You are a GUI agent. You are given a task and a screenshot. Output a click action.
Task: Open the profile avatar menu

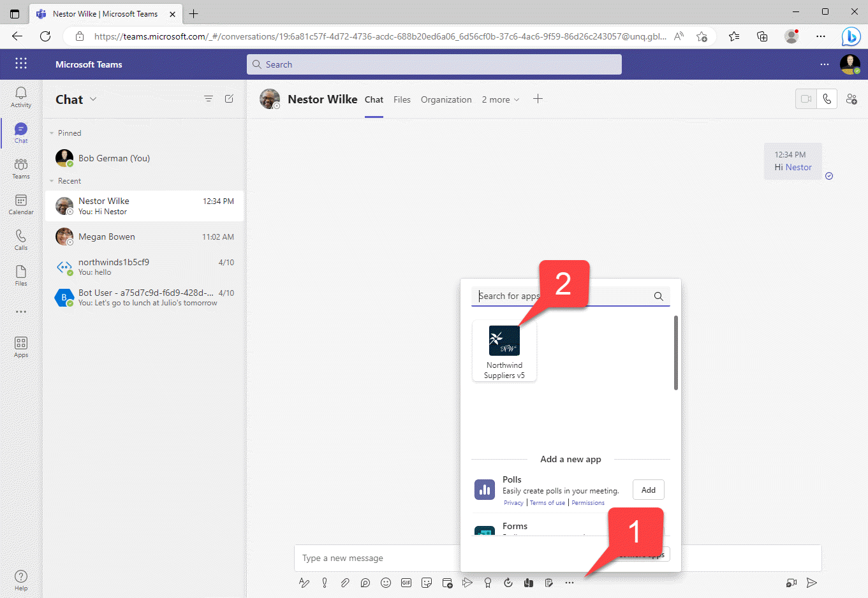pos(850,64)
